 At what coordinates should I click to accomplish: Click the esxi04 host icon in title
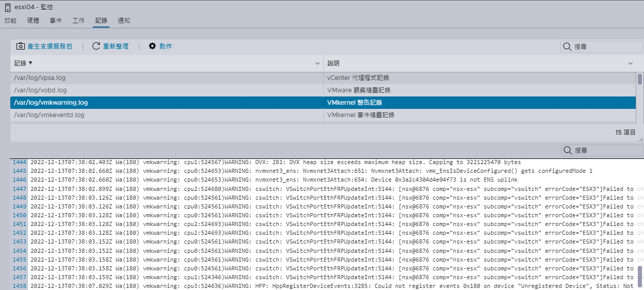click(7, 7)
